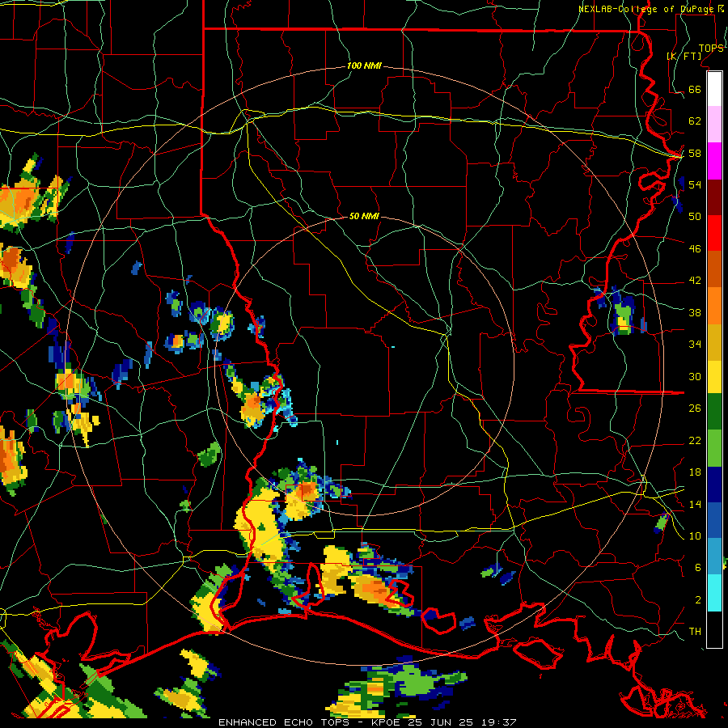Click the 10 value on the scale
The width and height of the screenshot is (728, 728).
[x=695, y=536]
